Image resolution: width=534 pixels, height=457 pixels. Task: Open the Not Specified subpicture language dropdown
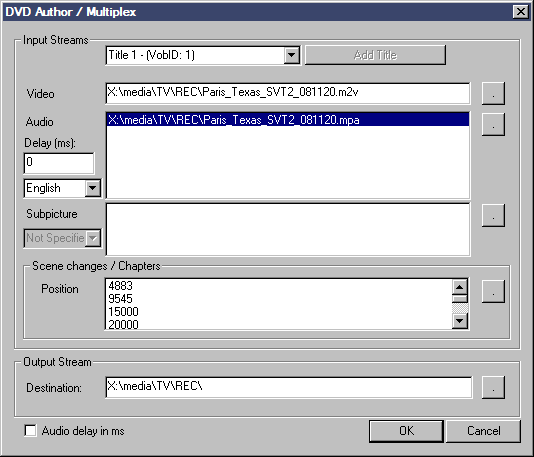93,238
